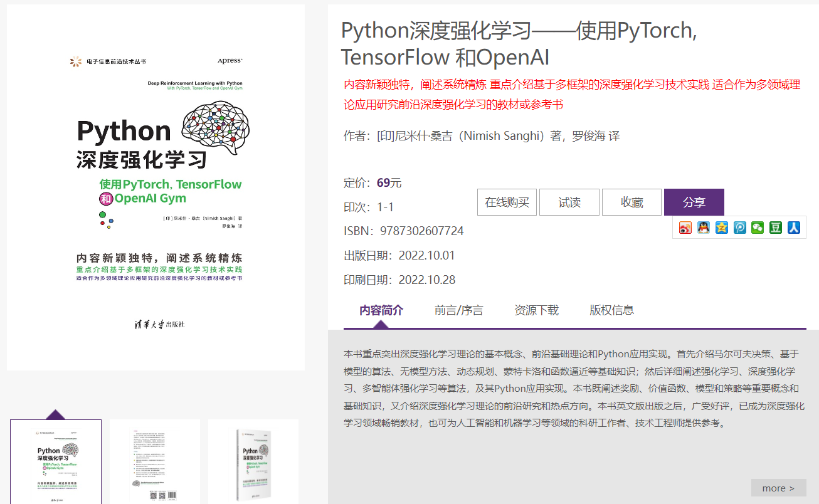
Task: Click the 在线购买 button
Action: click(x=507, y=202)
